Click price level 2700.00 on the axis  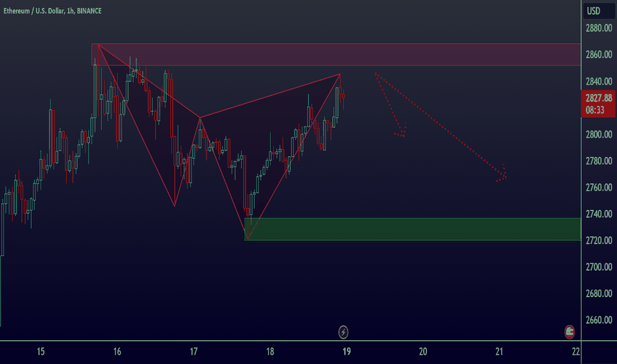pyautogui.click(x=598, y=267)
